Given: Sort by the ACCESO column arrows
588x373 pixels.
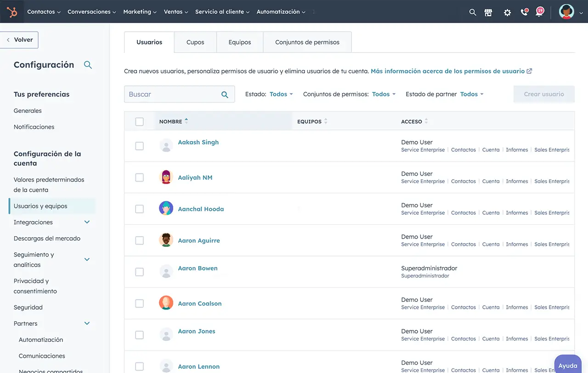Looking at the screenshot, I should tap(426, 121).
